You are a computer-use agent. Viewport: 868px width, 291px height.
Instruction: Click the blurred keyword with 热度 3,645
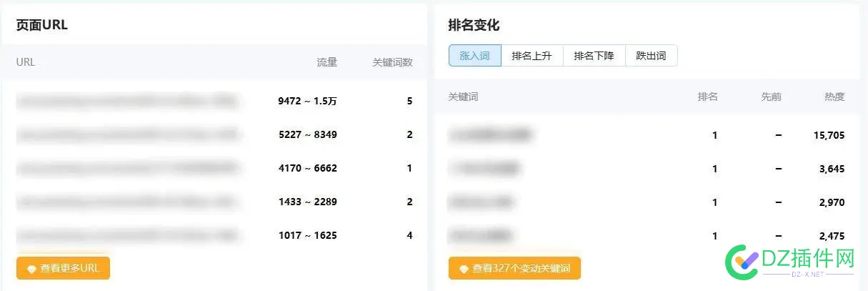pyautogui.click(x=485, y=169)
